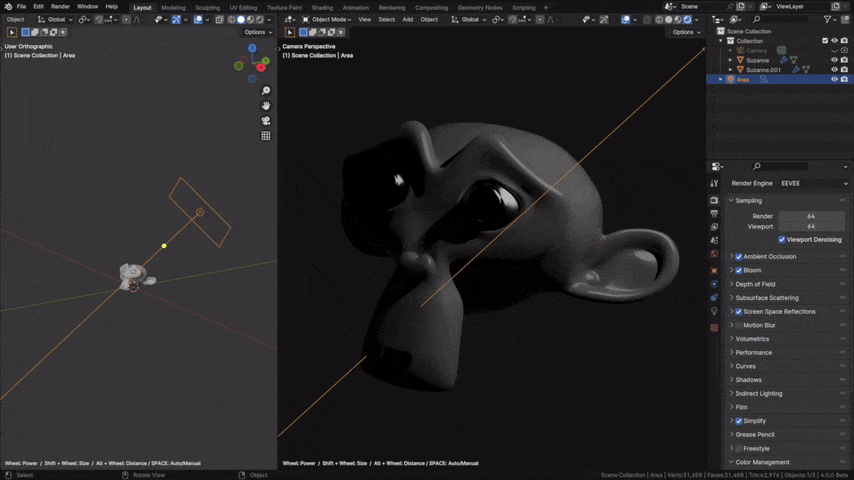Switch to the Geometry Nodes workspace tab
The height and width of the screenshot is (480, 854).
pyautogui.click(x=480, y=8)
